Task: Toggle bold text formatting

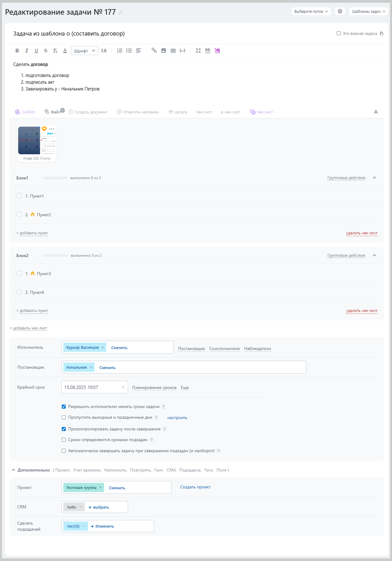Action: point(17,51)
